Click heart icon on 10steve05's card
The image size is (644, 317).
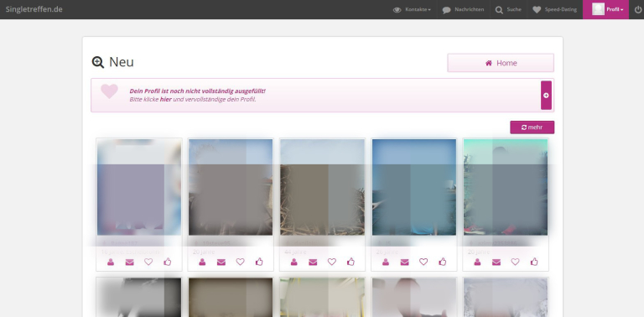pyautogui.click(x=240, y=262)
